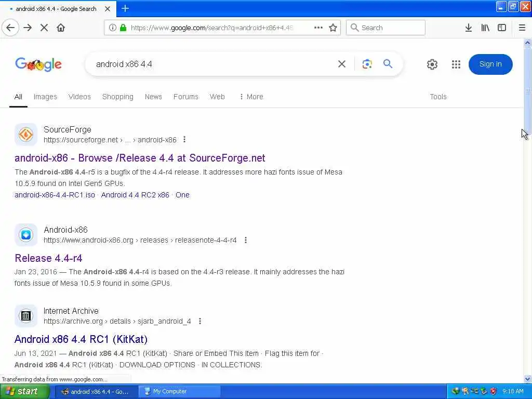Switch to the Videos results tab
532x399 pixels.
pyautogui.click(x=79, y=97)
